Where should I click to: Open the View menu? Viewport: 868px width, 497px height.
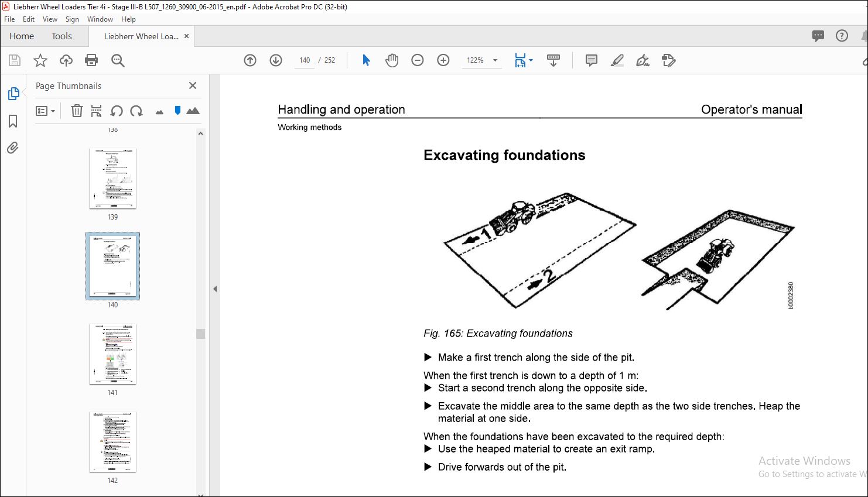[50, 19]
